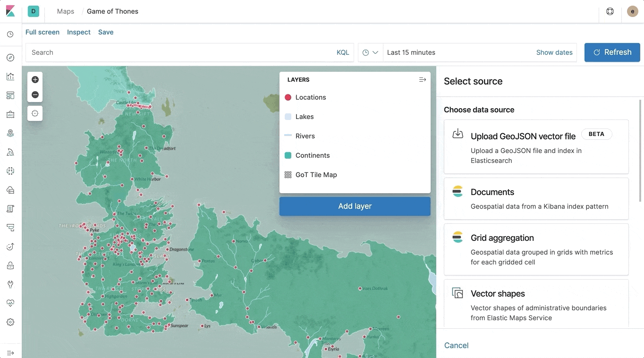Screen dimensions: 644x358
Task: Click the Grid aggregation Elasticsearch logo icon
Action: point(458,237)
